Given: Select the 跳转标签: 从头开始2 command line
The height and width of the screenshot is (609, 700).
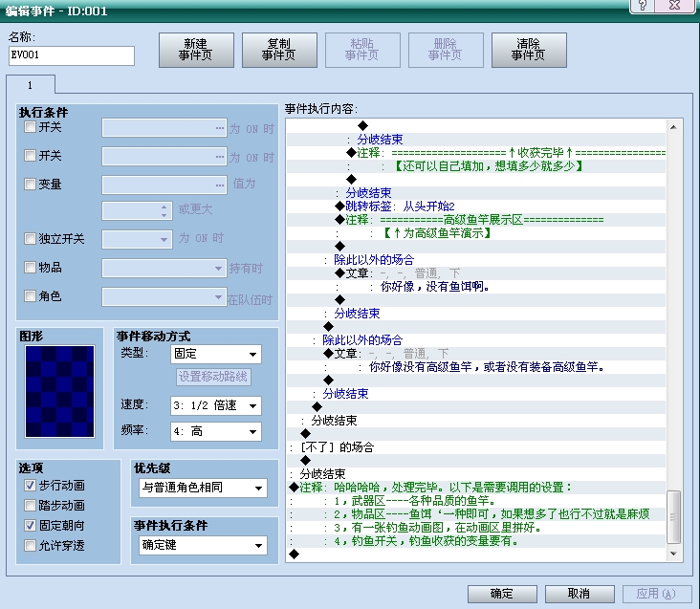Looking at the screenshot, I should pos(476,207).
